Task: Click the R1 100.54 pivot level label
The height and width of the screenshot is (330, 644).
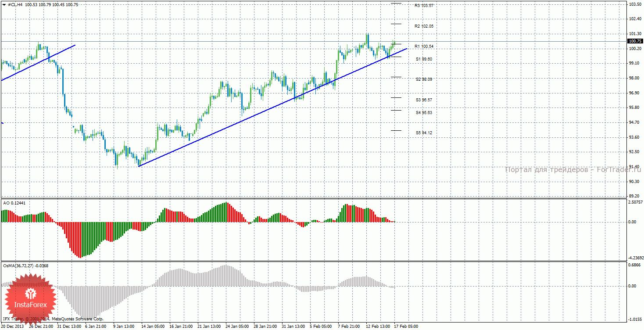Action: (x=424, y=47)
